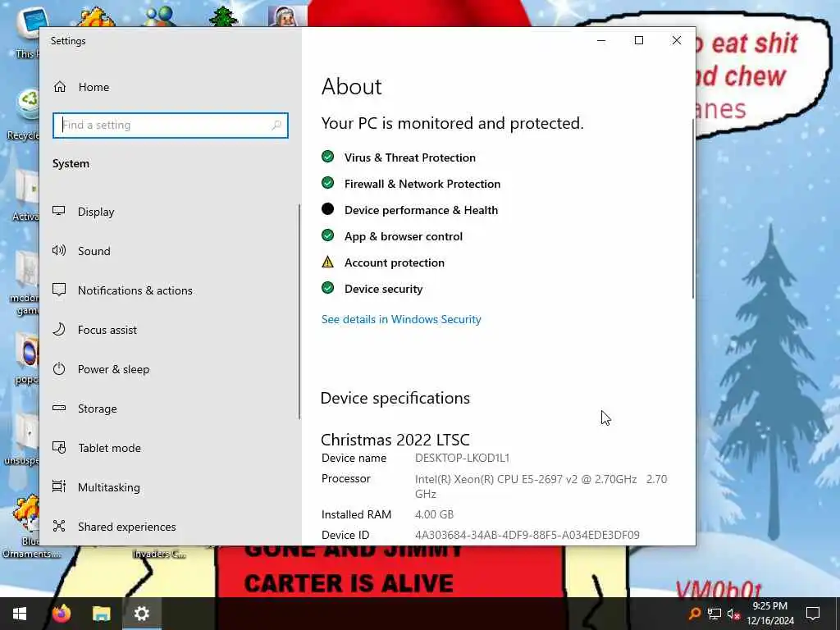The width and height of the screenshot is (840, 630).
Task: Click the 4.00 GB installed RAM value
Action: click(434, 514)
